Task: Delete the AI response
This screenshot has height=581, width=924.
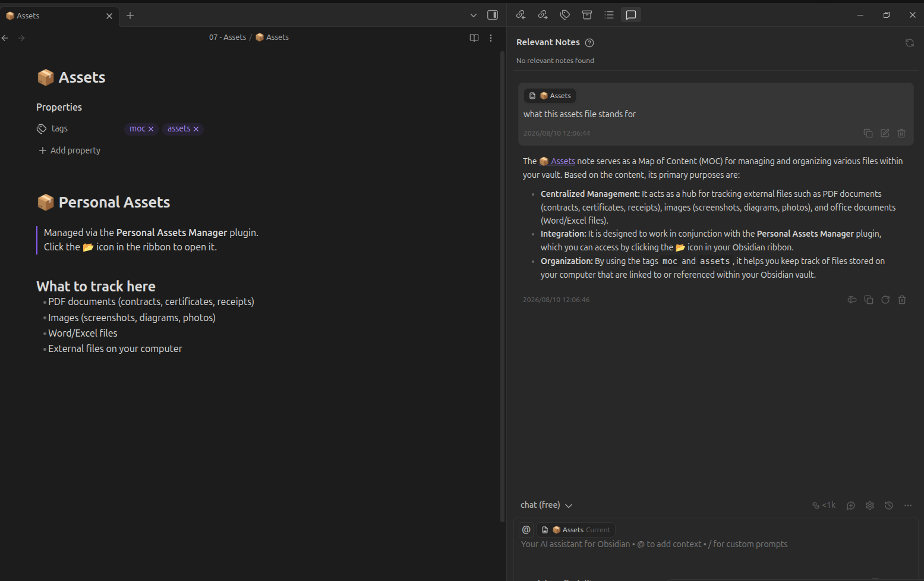Action: pos(902,300)
